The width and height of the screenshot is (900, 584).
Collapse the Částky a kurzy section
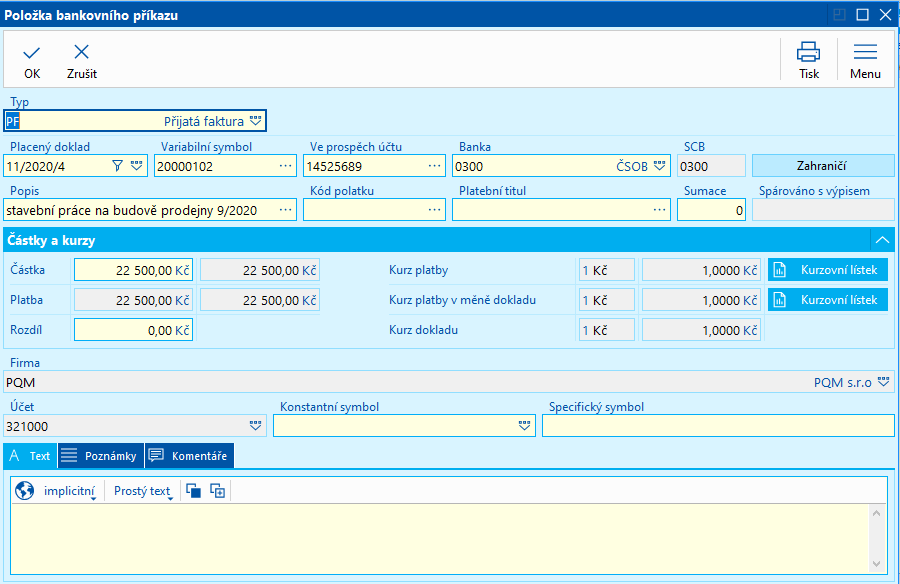click(x=881, y=240)
